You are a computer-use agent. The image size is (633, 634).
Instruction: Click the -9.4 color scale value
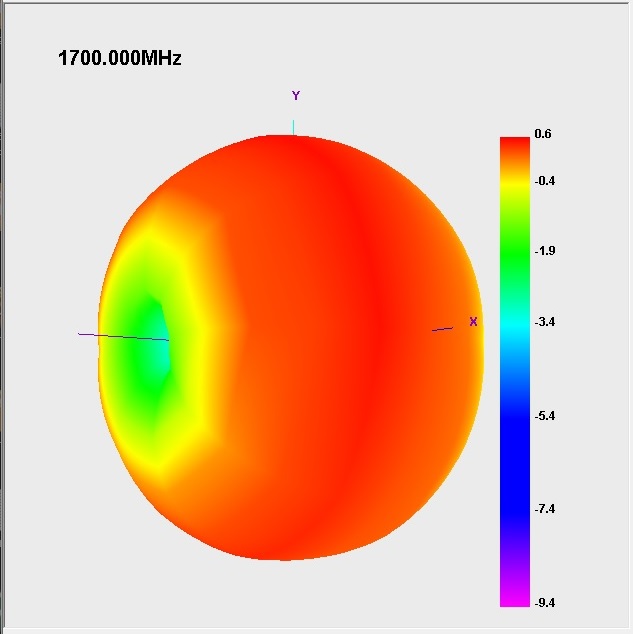tap(544, 603)
